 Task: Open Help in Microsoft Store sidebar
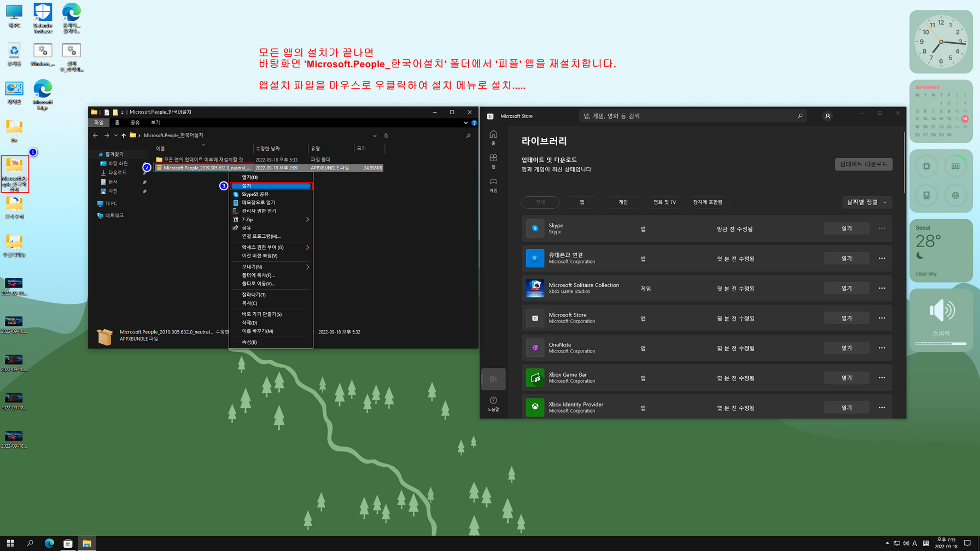493,404
